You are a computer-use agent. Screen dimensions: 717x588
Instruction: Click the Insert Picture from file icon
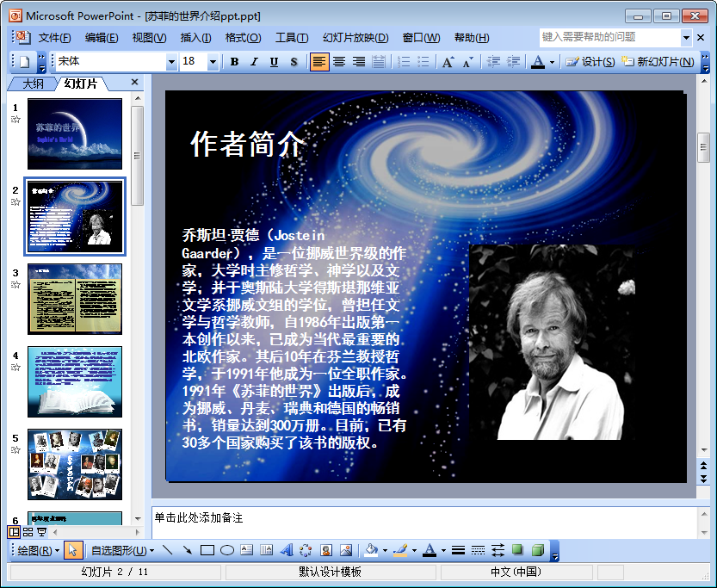pos(346,550)
